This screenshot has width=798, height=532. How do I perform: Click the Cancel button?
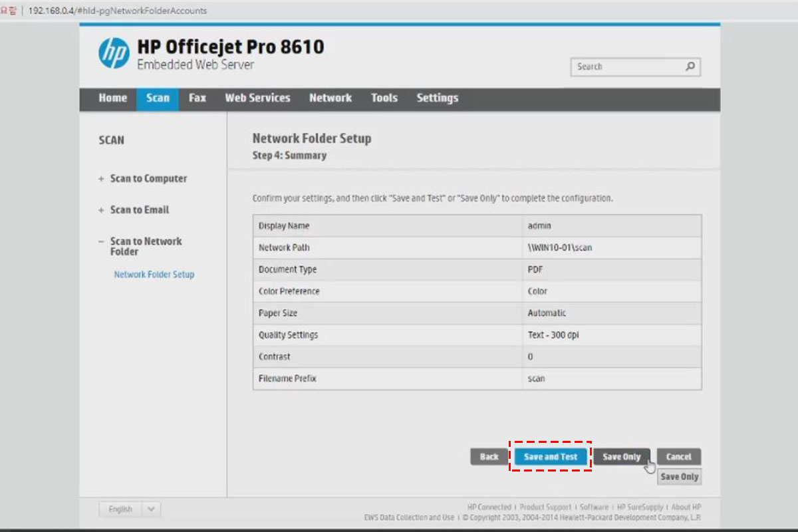pos(678,457)
